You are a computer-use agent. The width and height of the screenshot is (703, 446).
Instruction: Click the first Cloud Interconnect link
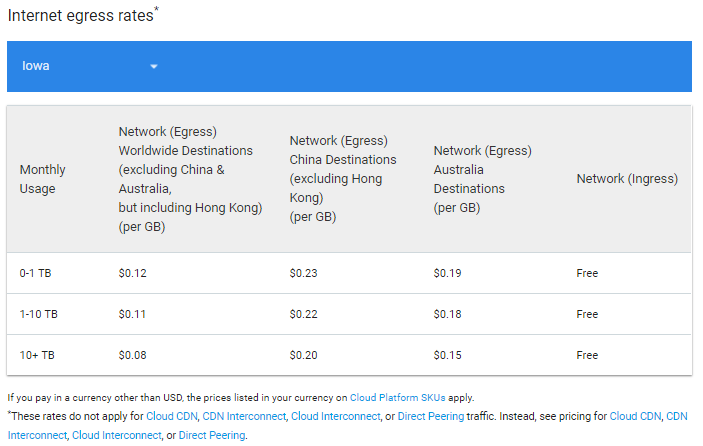tap(335, 416)
